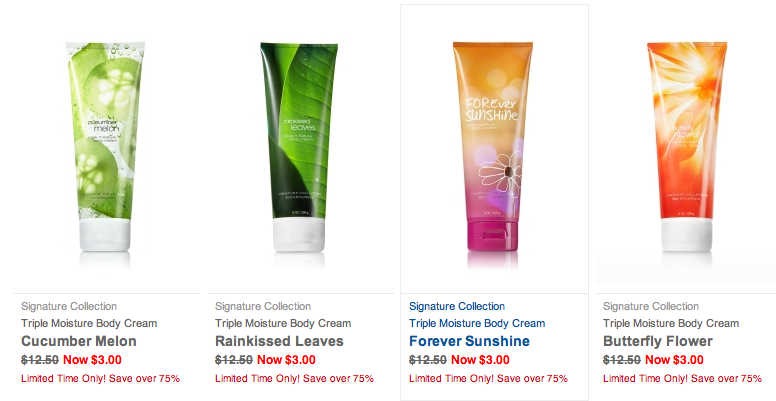776x401 pixels.
Task: Click Limited Time Only text under Rainkissed Leaves
Action: (294, 379)
